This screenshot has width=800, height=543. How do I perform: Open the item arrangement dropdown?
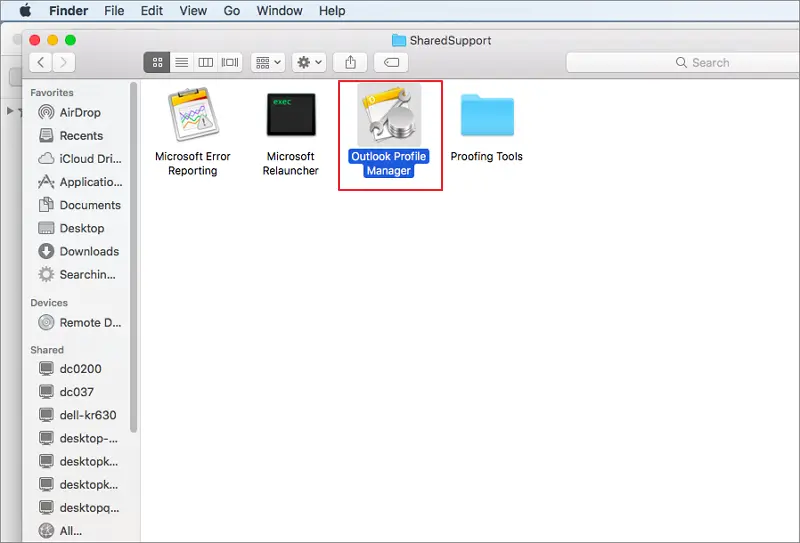pos(268,62)
